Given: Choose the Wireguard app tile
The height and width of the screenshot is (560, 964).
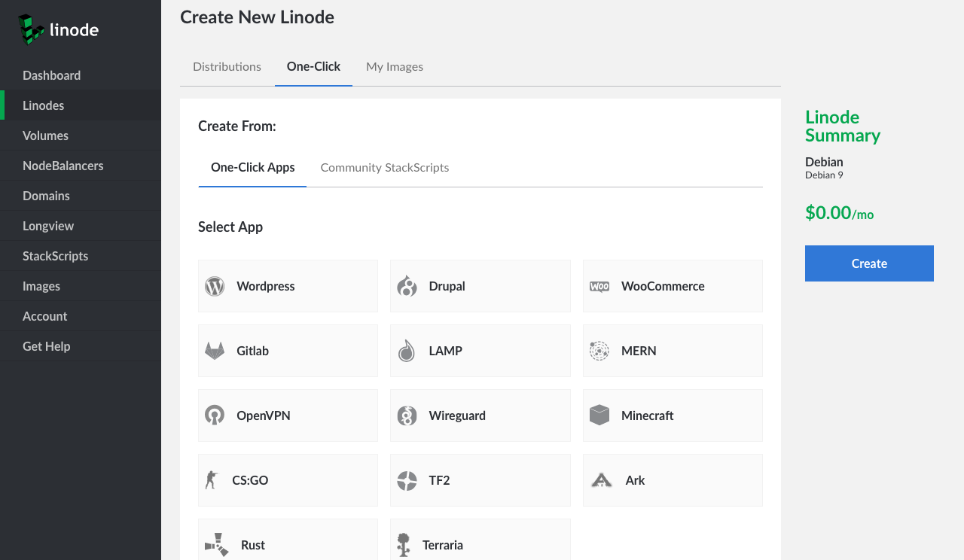Looking at the screenshot, I should [x=480, y=415].
